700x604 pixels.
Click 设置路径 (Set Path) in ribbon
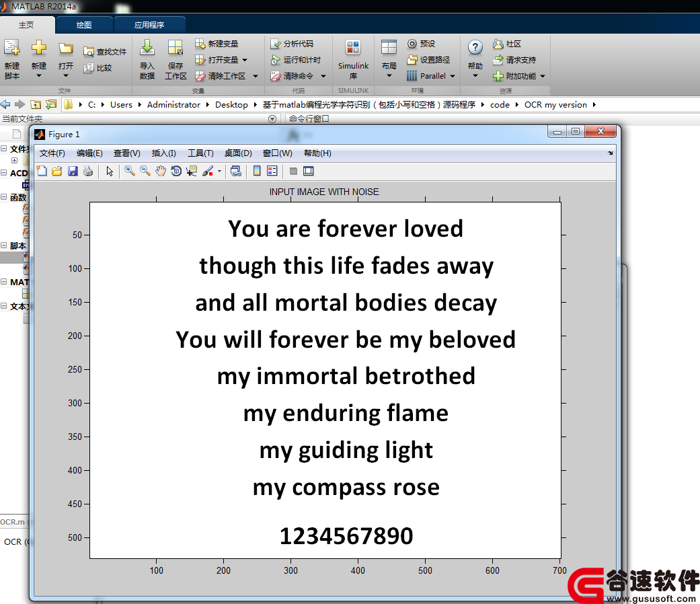[x=428, y=60]
